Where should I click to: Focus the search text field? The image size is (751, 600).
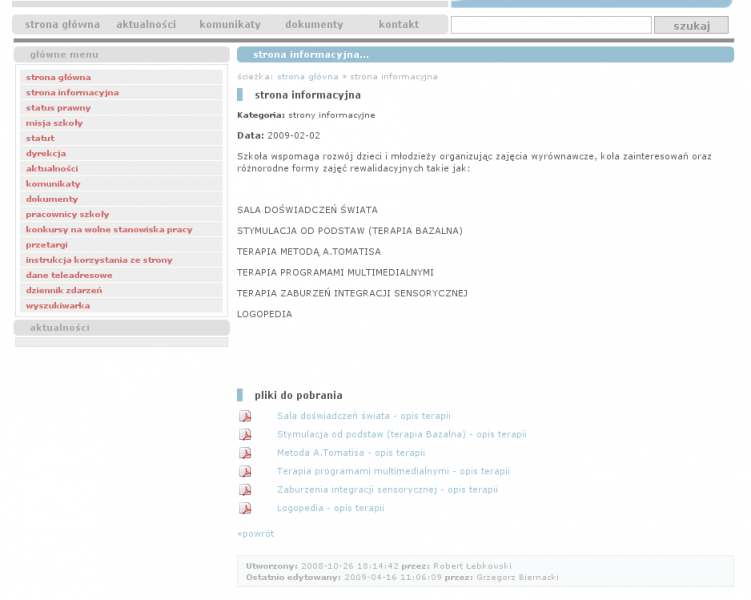(550, 25)
